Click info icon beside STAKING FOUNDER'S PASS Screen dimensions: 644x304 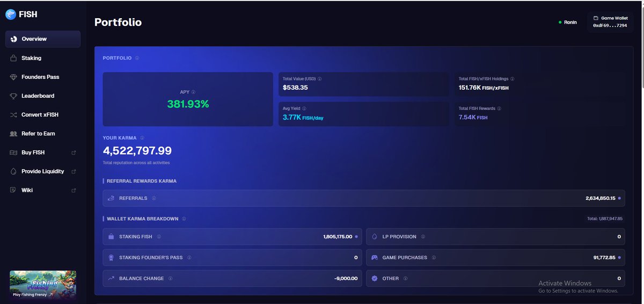189,258
